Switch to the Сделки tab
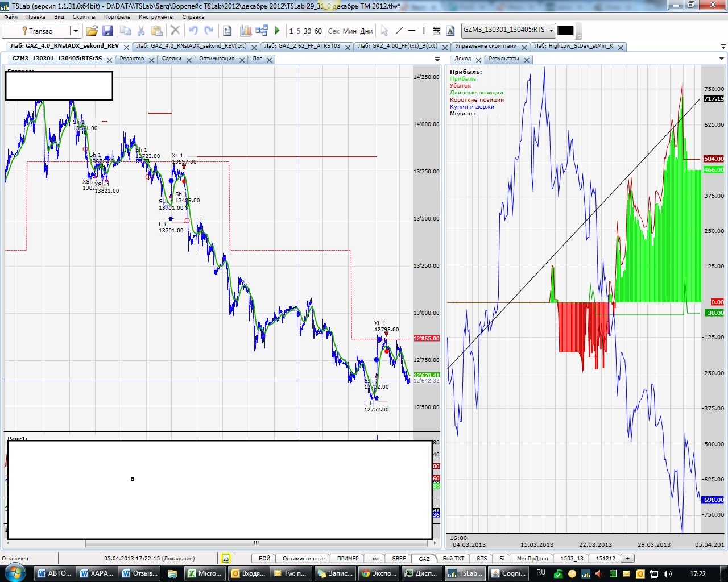Image resolution: width=728 pixels, height=582 pixels. 171,59
